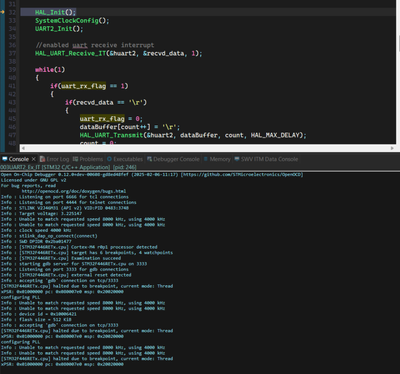
Task: Place cursor on the SystemClockConfig call
Action: (x=67, y=21)
